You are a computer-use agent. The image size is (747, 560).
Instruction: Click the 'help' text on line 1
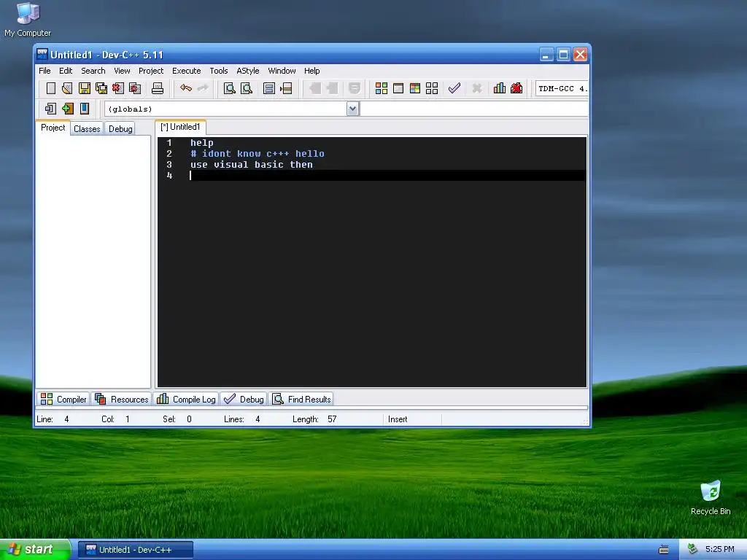[202, 143]
